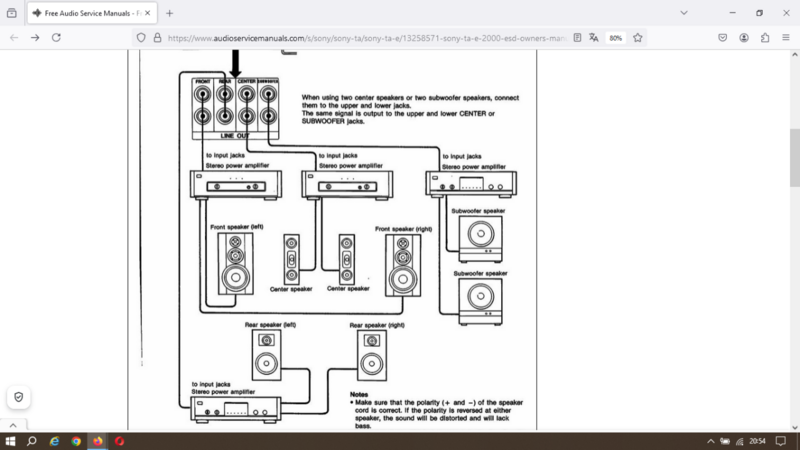Screen dimensions: 800x450
Task: Open the extensions puzzle icon
Action: (x=765, y=37)
